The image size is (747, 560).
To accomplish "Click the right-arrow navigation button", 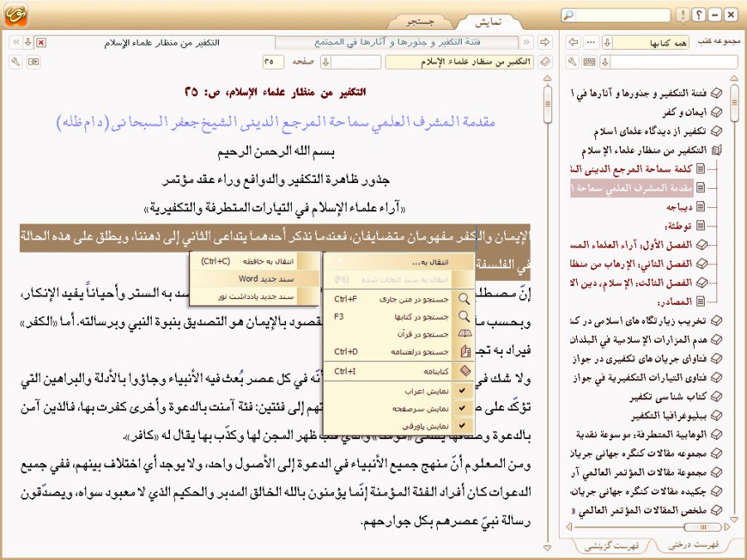I will point(545,42).
